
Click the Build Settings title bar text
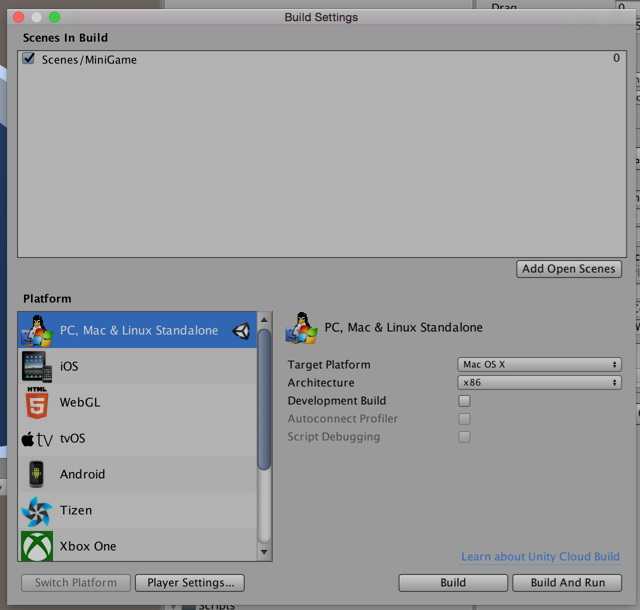tap(321, 17)
